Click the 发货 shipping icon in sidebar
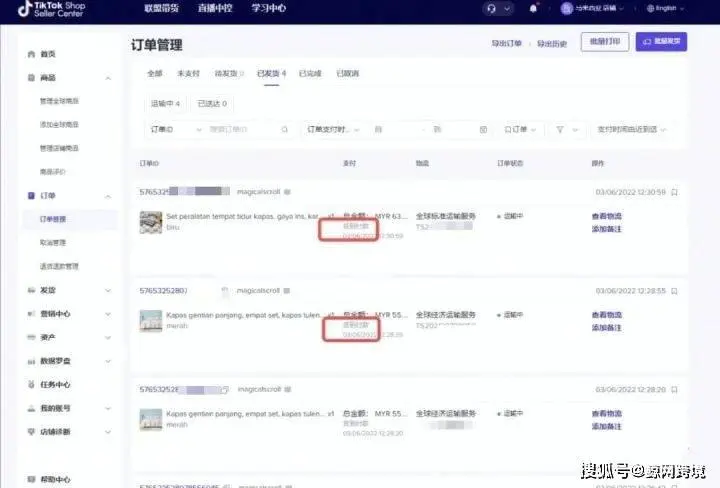 click(x=31, y=290)
